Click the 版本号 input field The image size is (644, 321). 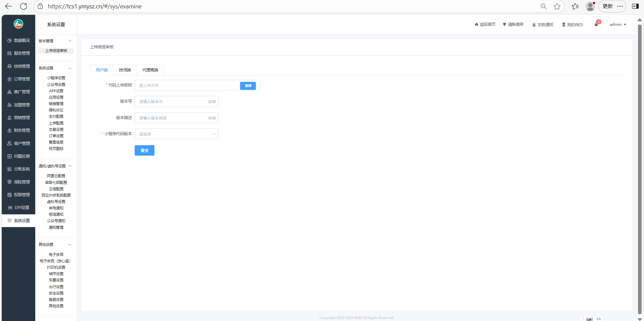pos(171,102)
